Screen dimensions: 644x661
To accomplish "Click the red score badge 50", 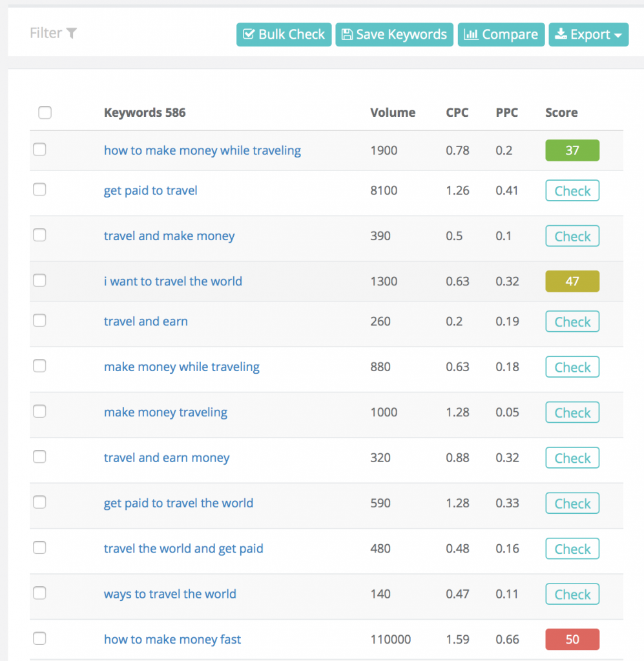I will pos(572,639).
